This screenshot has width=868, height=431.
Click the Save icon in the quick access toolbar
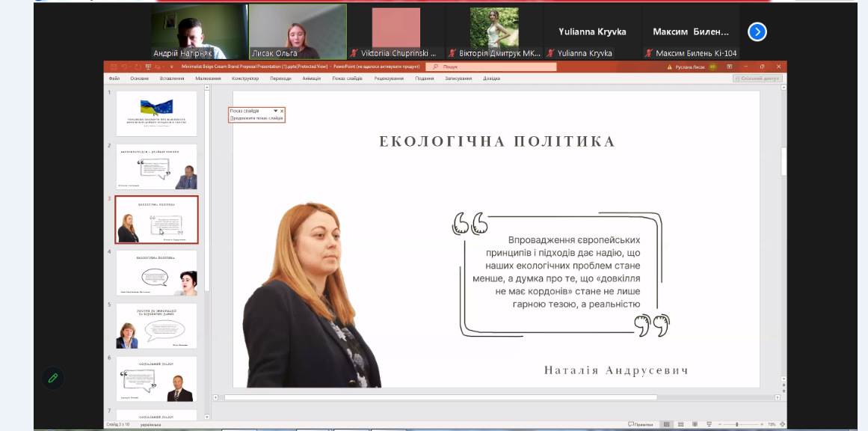tap(113, 67)
